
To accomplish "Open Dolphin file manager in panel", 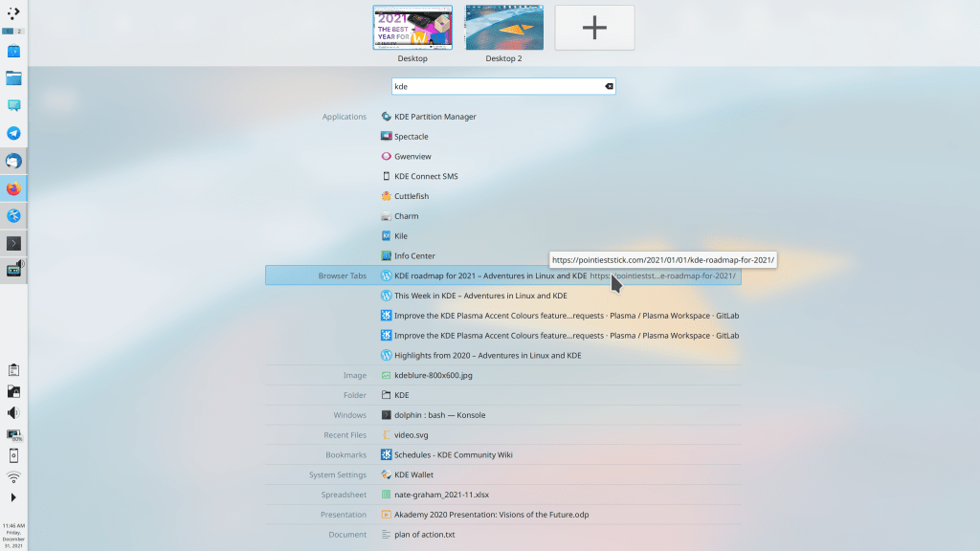I will [x=13, y=78].
